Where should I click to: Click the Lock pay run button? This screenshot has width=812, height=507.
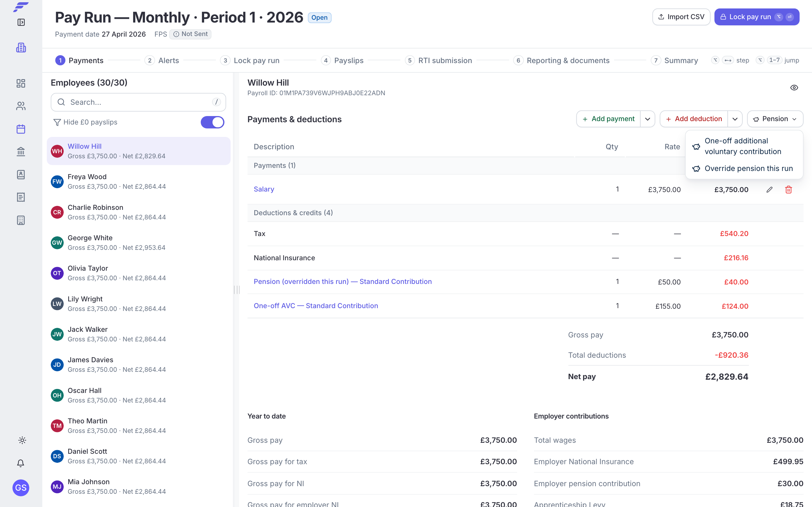[x=757, y=17]
